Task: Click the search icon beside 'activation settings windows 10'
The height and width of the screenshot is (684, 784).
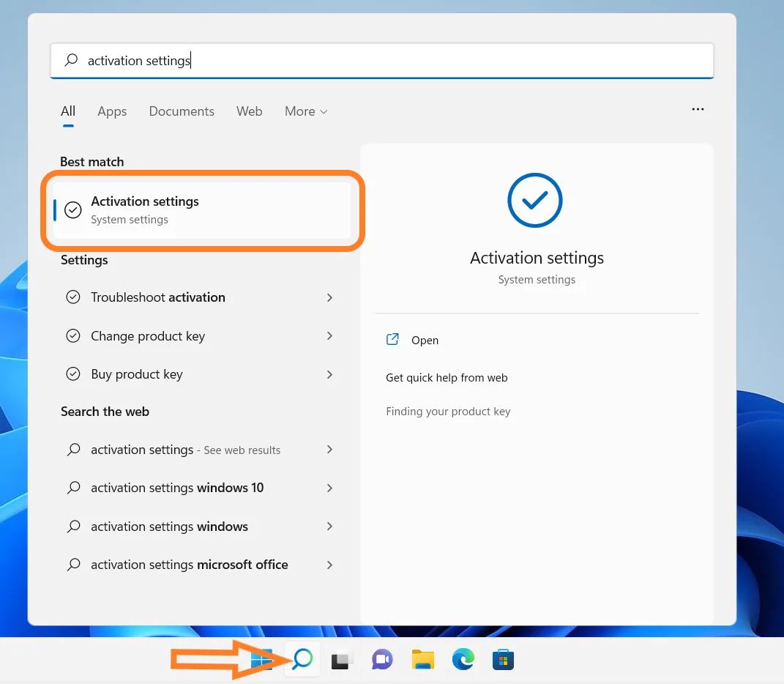Action: coord(73,487)
